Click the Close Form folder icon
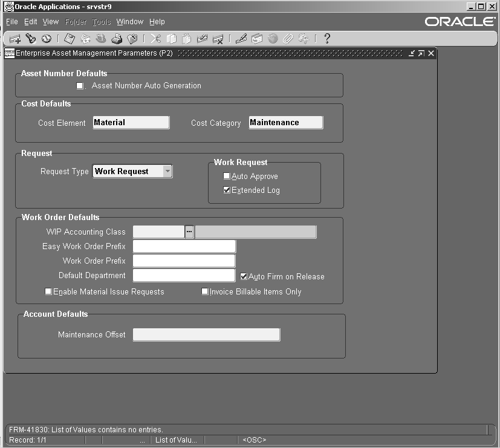The height and width of the screenshot is (448, 500). [132, 39]
